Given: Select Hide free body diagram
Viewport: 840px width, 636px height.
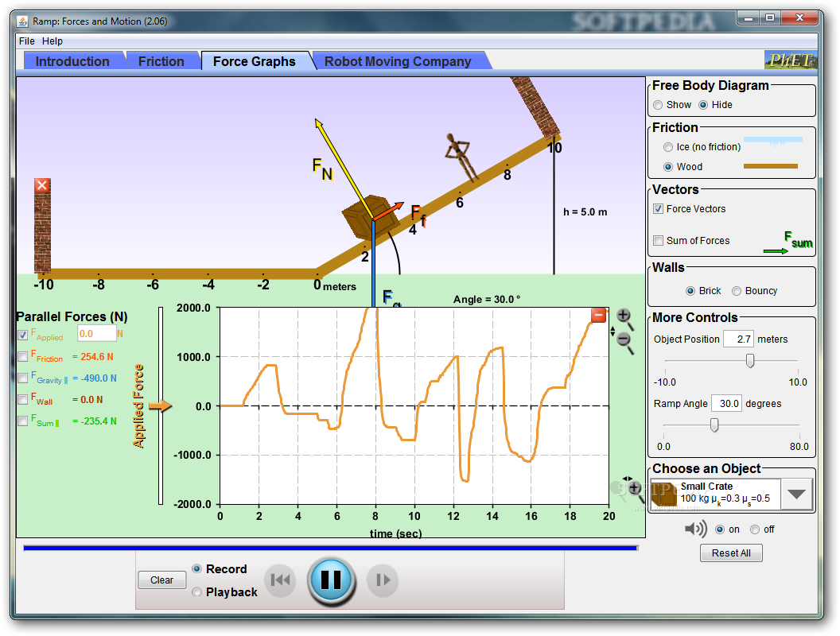Looking at the screenshot, I should [x=703, y=105].
